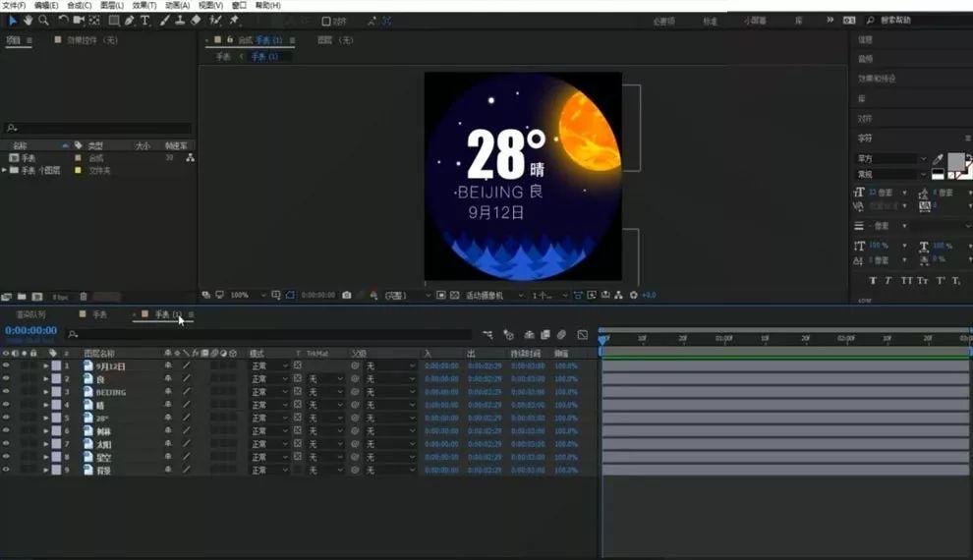
Task: Open the 文件(F) menu
Action: pyautogui.click(x=14, y=5)
